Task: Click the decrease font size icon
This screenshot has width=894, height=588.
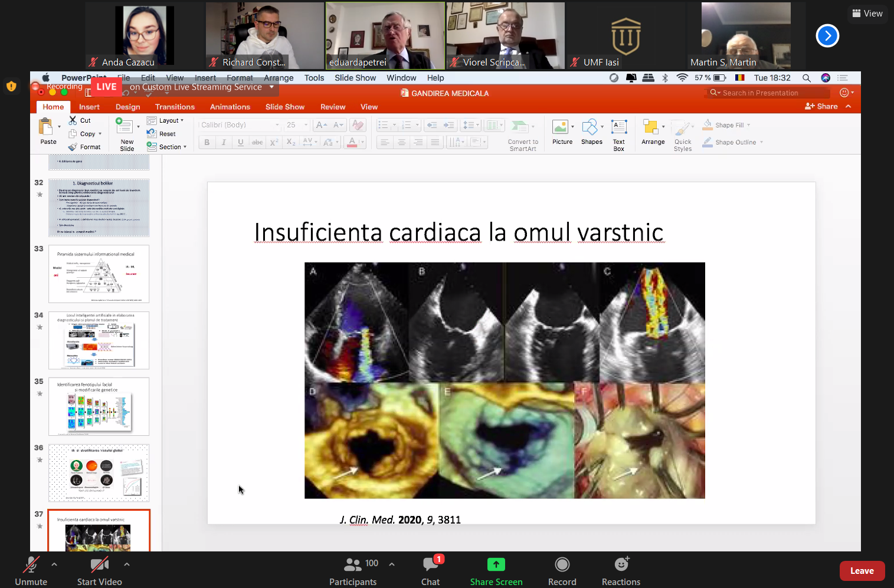Action: [338, 125]
